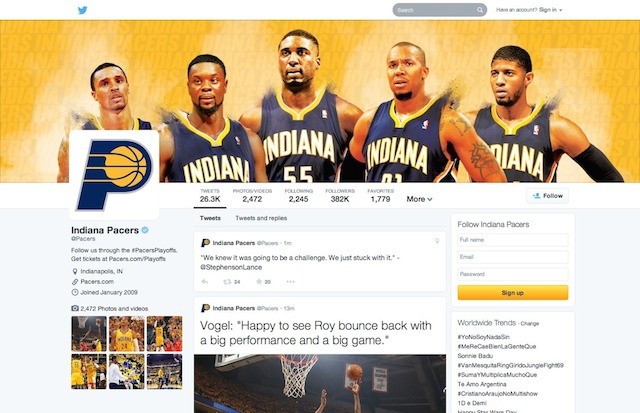This screenshot has width=640, height=413.
Task: Expand the More dropdown in profile stats
Action: point(419,199)
